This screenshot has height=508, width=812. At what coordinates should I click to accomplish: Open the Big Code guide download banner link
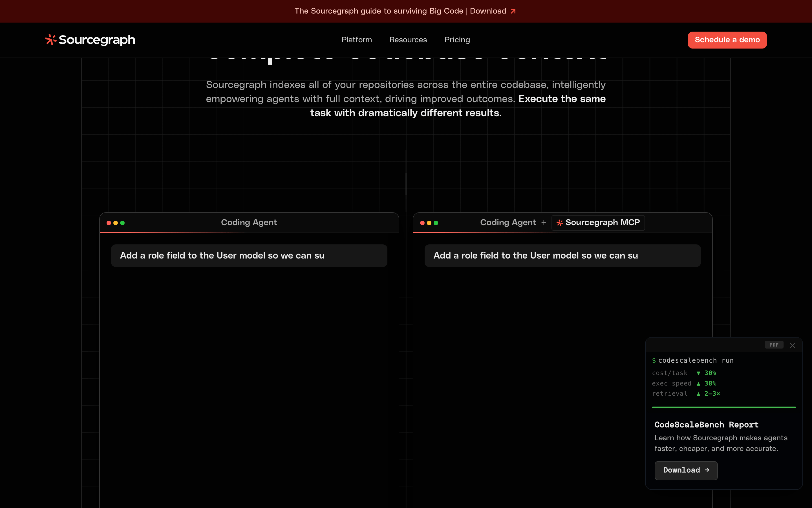coord(405,11)
